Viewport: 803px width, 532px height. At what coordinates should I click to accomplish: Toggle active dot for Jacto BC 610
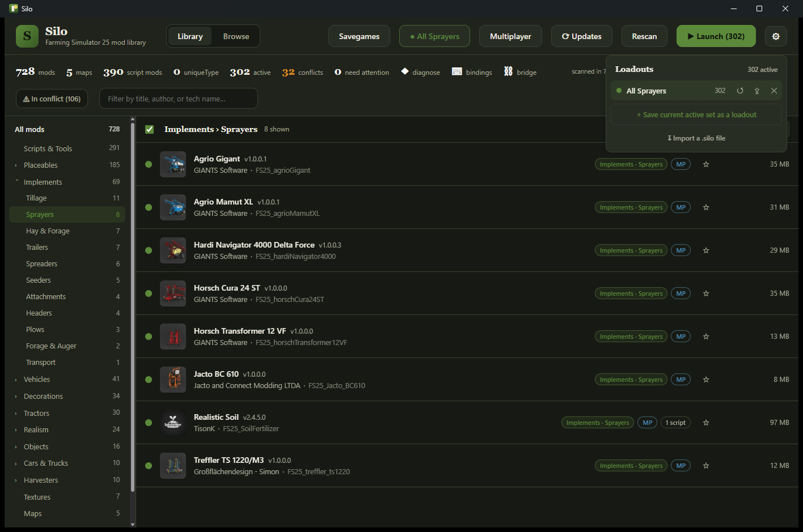[149, 380]
